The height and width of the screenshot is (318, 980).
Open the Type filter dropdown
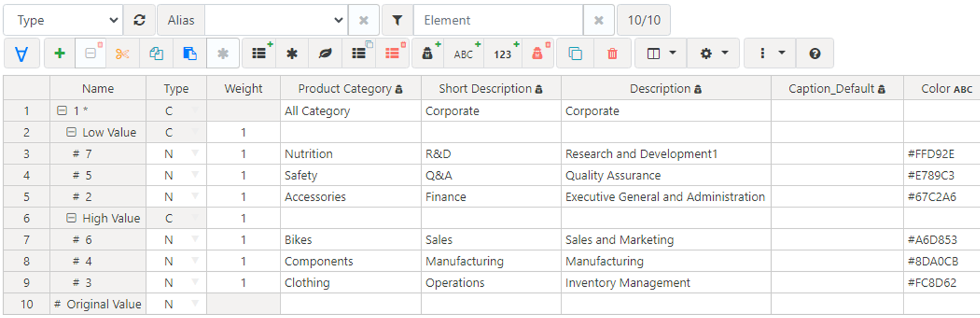click(x=63, y=20)
